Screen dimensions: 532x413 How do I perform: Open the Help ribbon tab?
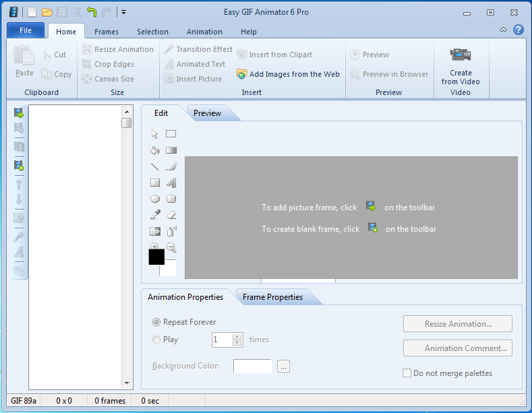coord(249,32)
